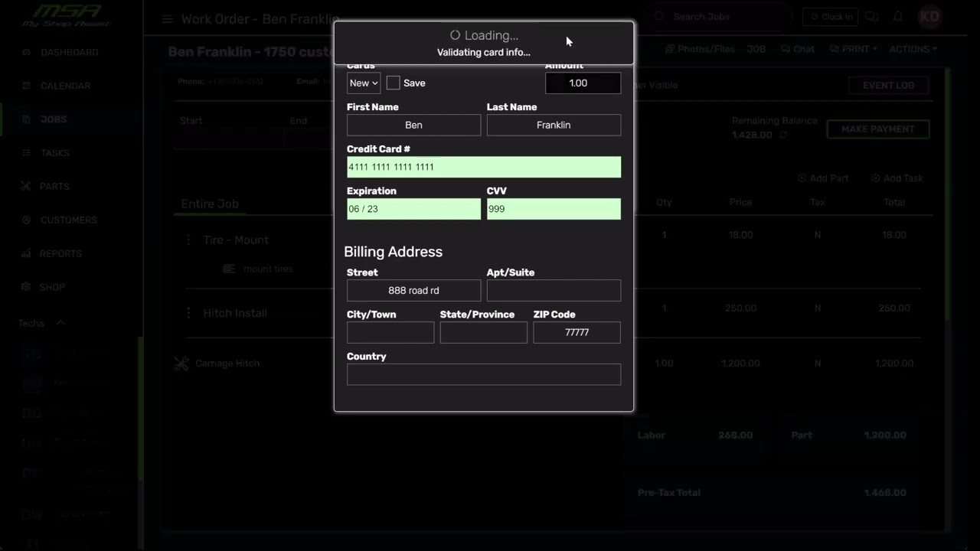Click the Dashboard sidebar icon
This screenshot has height=551, width=980.
tap(26, 52)
